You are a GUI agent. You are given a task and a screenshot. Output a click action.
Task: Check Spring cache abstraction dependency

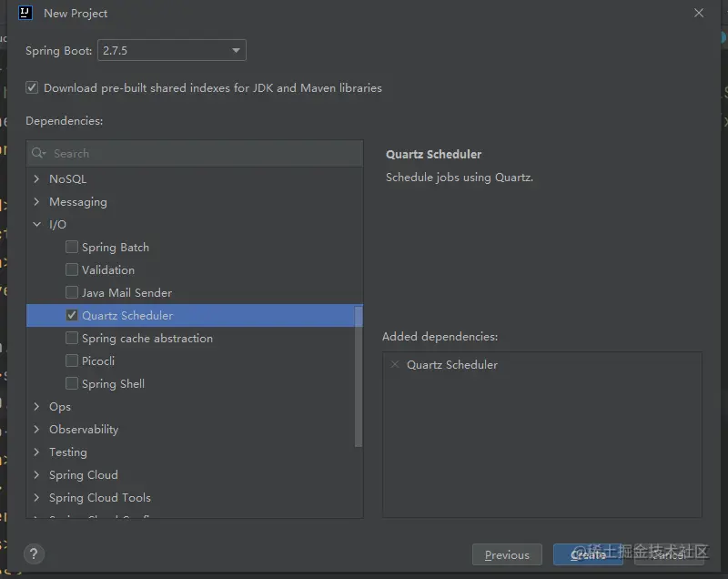(x=72, y=338)
